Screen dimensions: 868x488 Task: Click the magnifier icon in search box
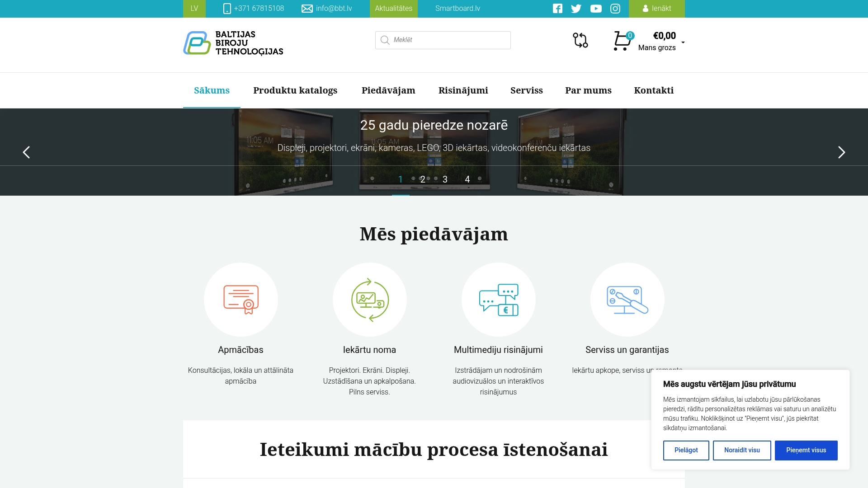[385, 40]
